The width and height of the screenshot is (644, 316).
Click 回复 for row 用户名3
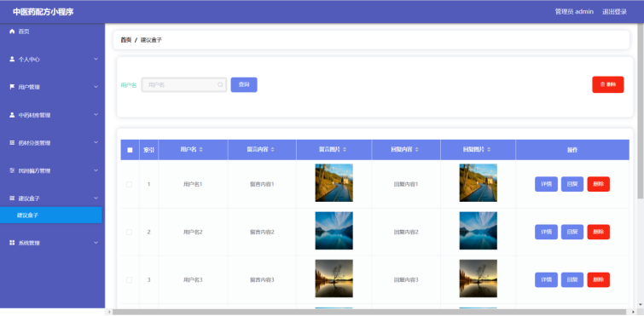(x=572, y=280)
